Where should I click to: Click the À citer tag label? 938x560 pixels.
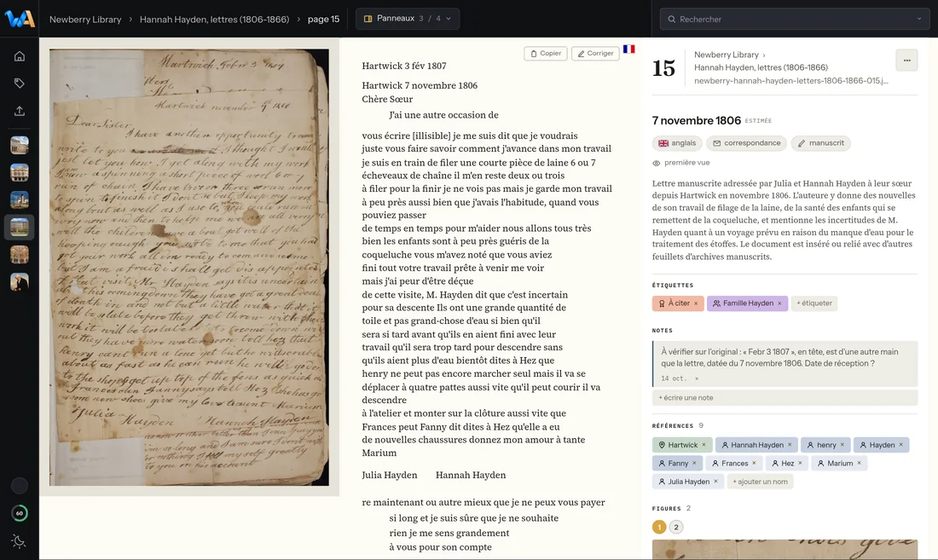point(679,303)
